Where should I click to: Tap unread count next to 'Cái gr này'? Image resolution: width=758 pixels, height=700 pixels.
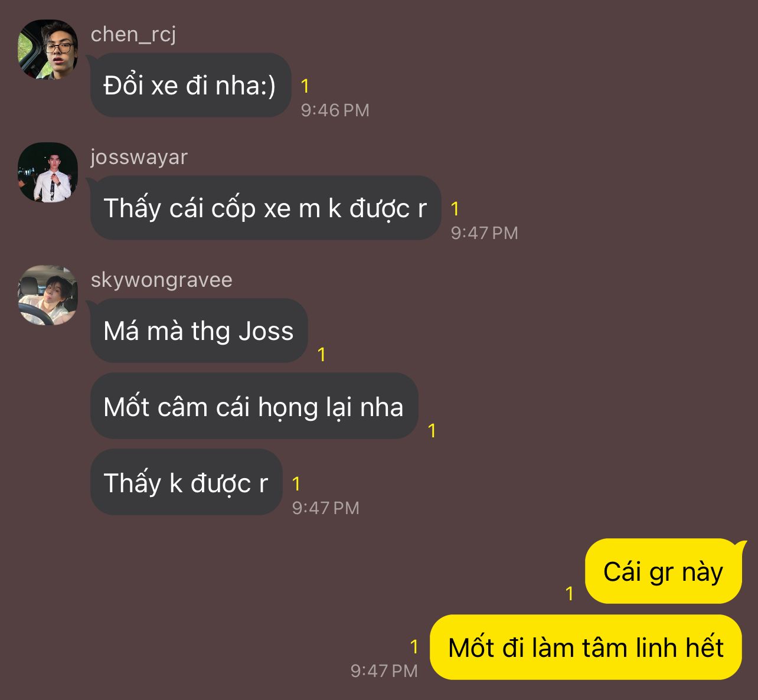[x=570, y=594]
